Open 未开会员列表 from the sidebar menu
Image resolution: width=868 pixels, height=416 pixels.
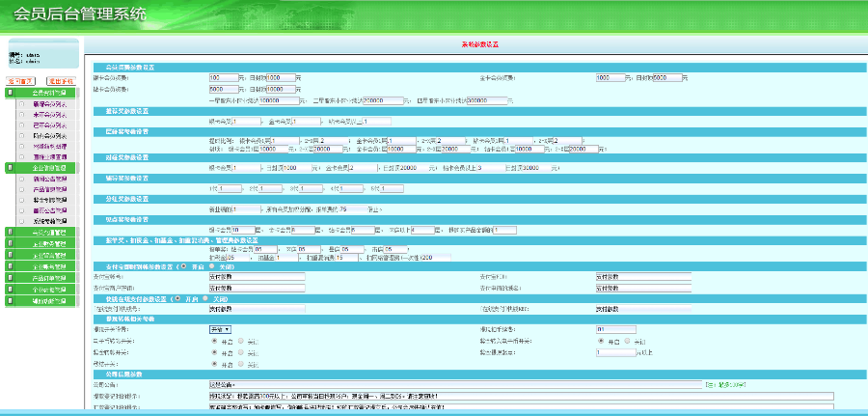(49, 114)
